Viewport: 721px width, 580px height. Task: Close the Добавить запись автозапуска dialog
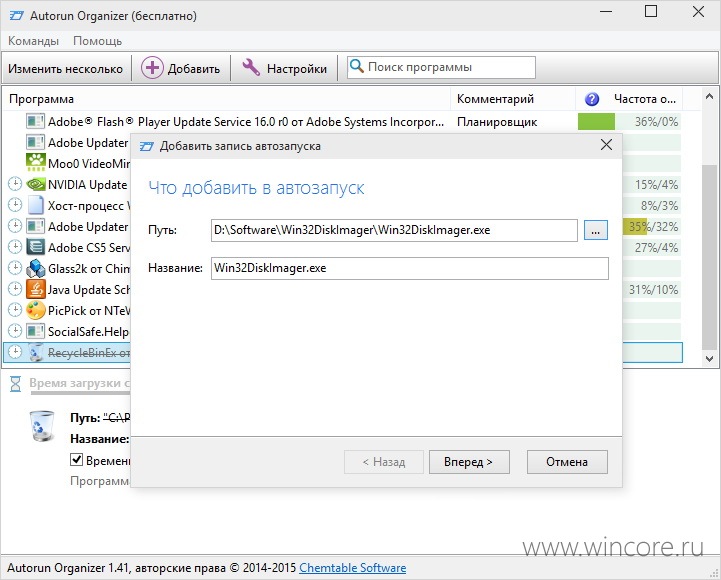(606, 145)
